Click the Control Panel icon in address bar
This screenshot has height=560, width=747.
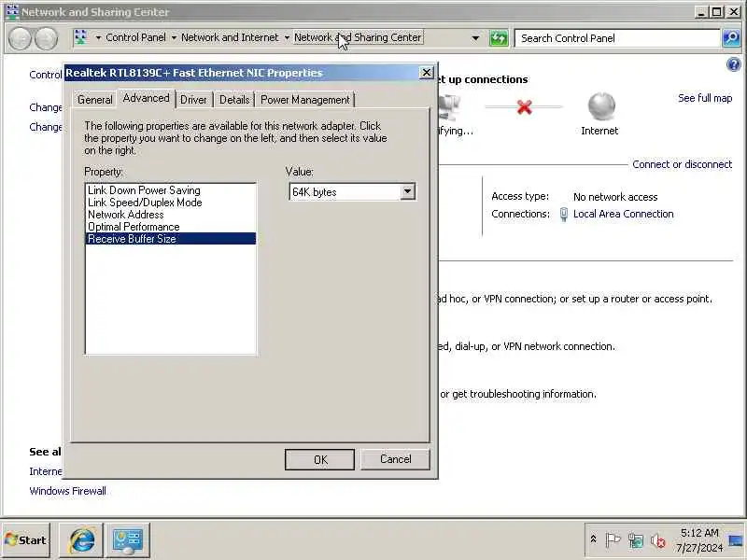click(81, 37)
